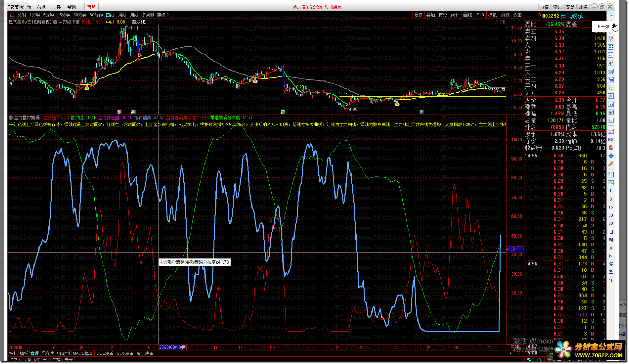The width and height of the screenshot is (629, 364).
Task: Switch to 分时 intraday tab
Action: pos(22,15)
